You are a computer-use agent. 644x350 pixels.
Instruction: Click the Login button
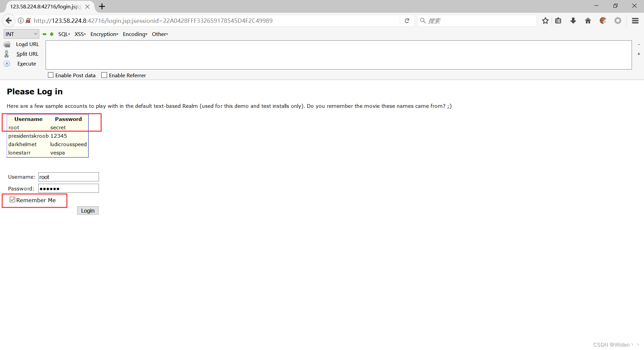(88, 211)
